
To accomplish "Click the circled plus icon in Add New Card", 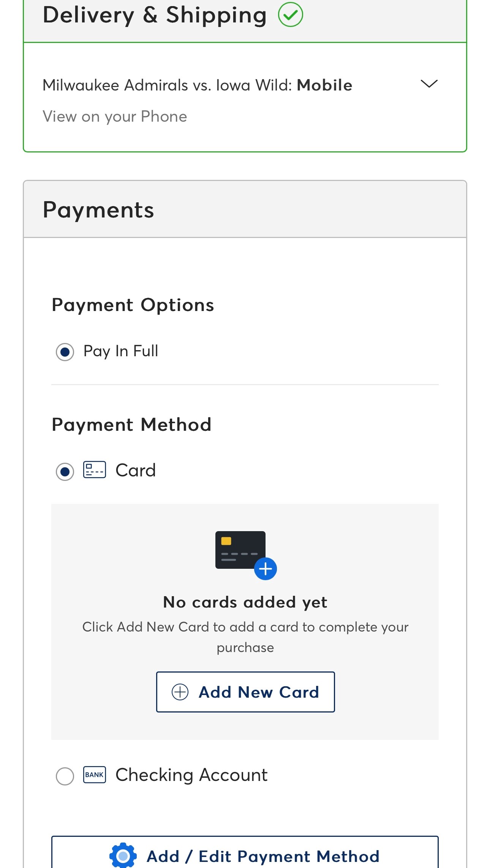I will click(180, 692).
